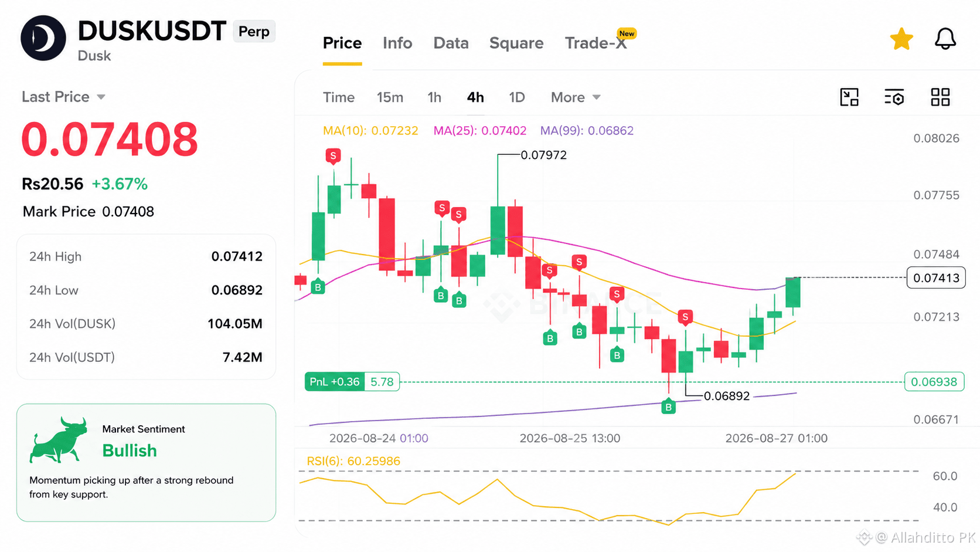Click the chart fullscreen expand icon
The width and height of the screenshot is (980, 552).
click(849, 97)
